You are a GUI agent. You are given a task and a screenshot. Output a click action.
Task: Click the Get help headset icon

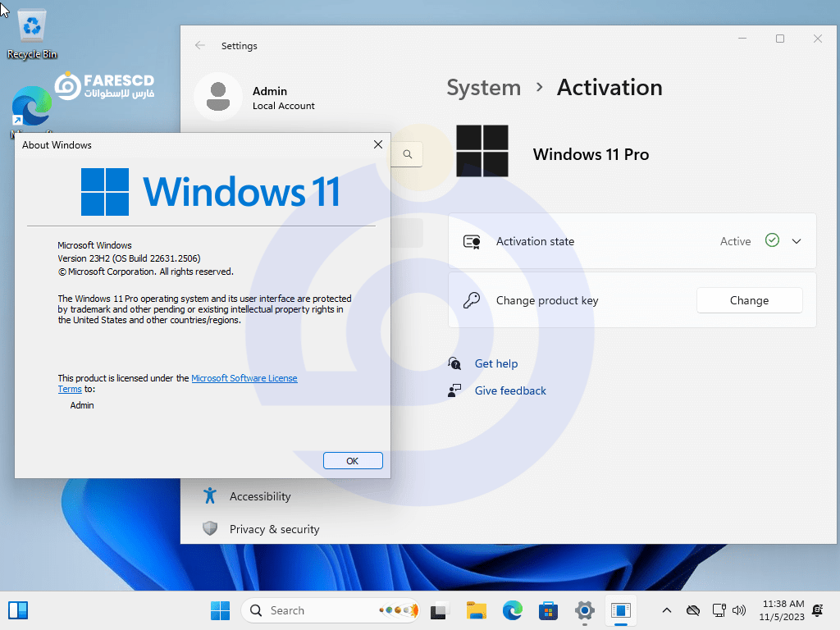454,363
